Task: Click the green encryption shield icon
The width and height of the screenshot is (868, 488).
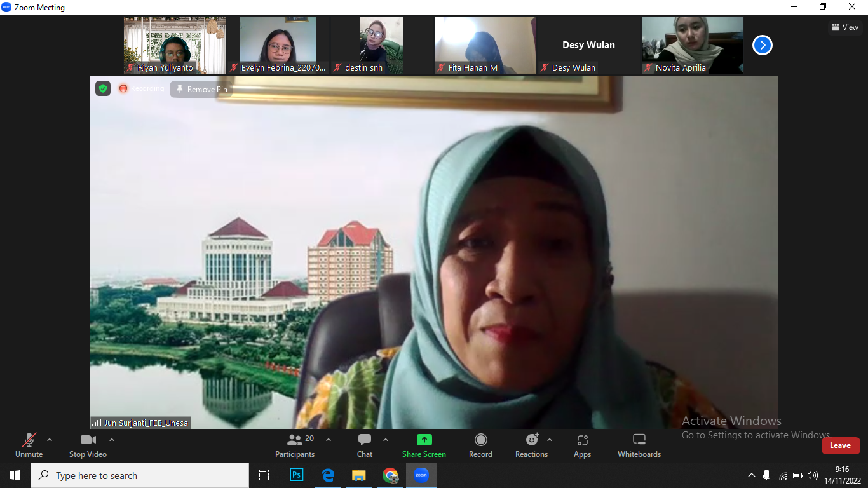Action: tap(103, 88)
